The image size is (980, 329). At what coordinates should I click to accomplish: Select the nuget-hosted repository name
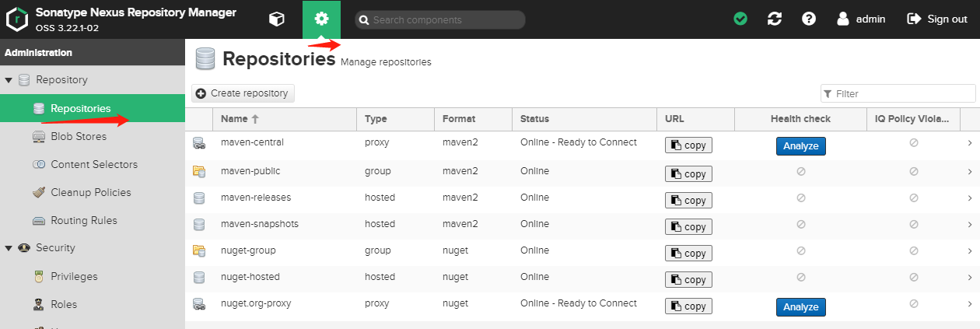[x=250, y=277]
